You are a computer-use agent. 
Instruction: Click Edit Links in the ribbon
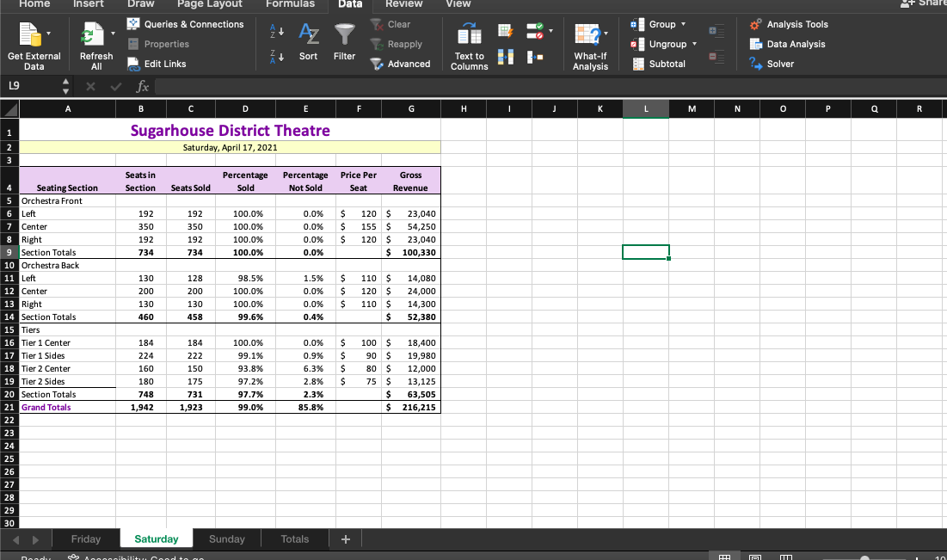[157, 64]
